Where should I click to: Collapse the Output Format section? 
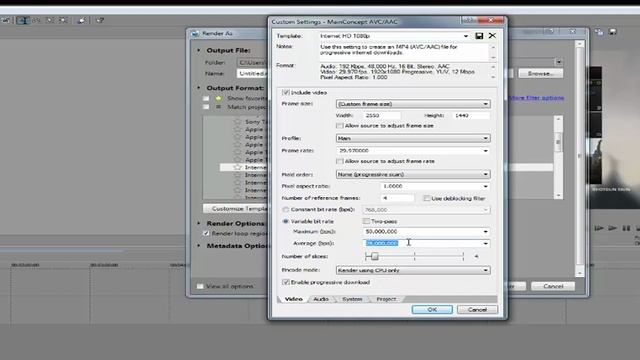(x=199, y=88)
